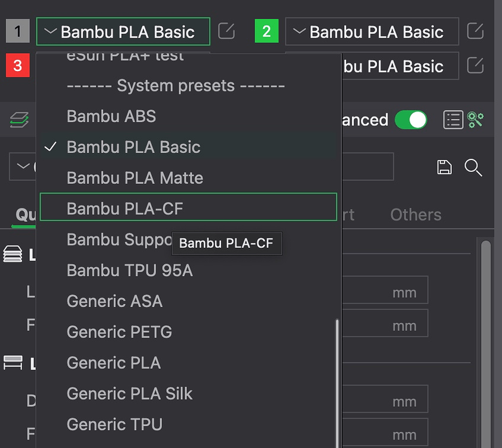Click edit icon beside the partly hidden filament dropdown
This screenshot has height=448, width=502.
pos(475,66)
